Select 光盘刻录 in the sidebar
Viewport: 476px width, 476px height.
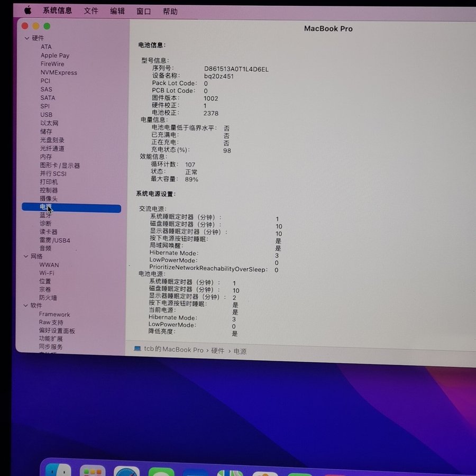tap(52, 140)
